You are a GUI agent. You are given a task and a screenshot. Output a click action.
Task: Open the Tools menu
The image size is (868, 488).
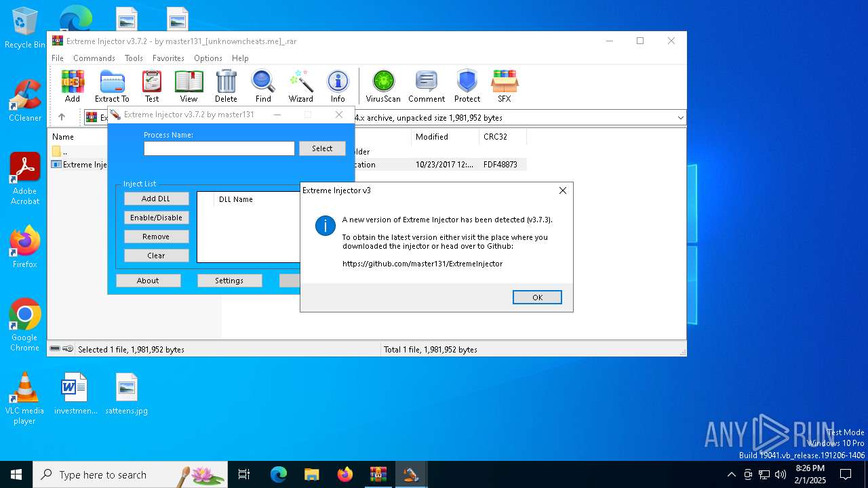click(134, 58)
